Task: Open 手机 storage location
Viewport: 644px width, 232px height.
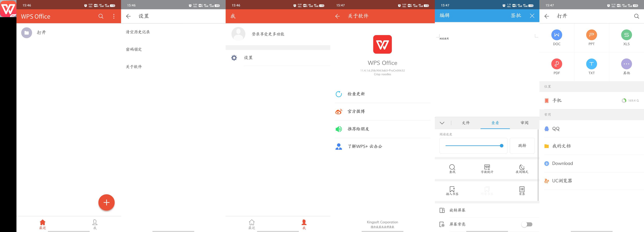Action: (x=592, y=101)
